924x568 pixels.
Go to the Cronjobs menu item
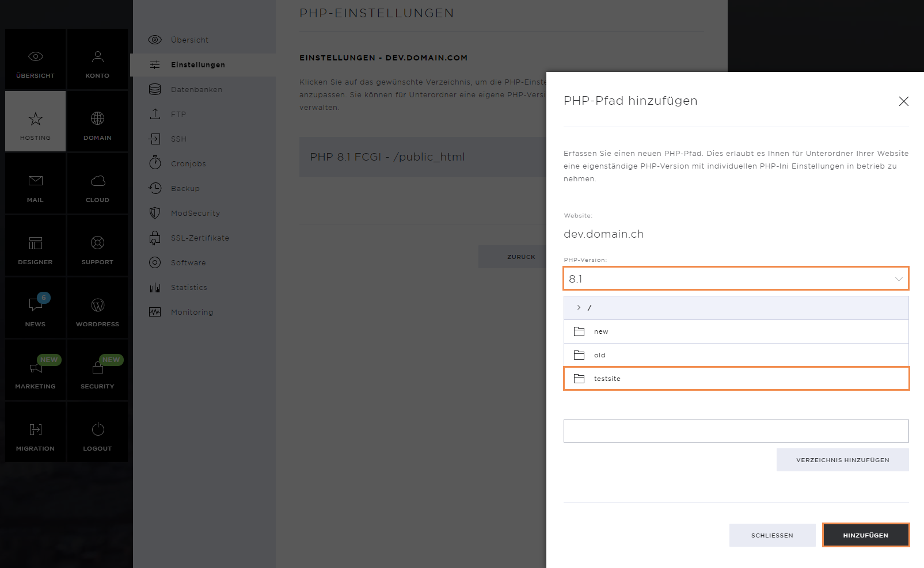pos(188,164)
